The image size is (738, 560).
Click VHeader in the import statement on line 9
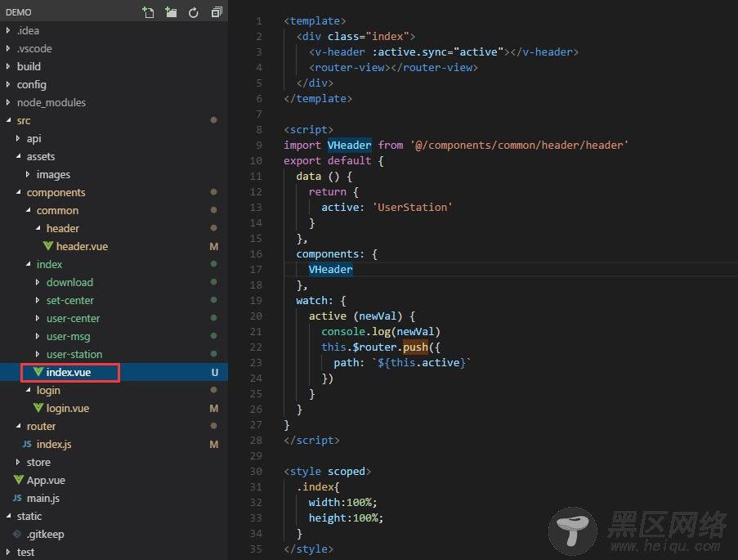(349, 145)
